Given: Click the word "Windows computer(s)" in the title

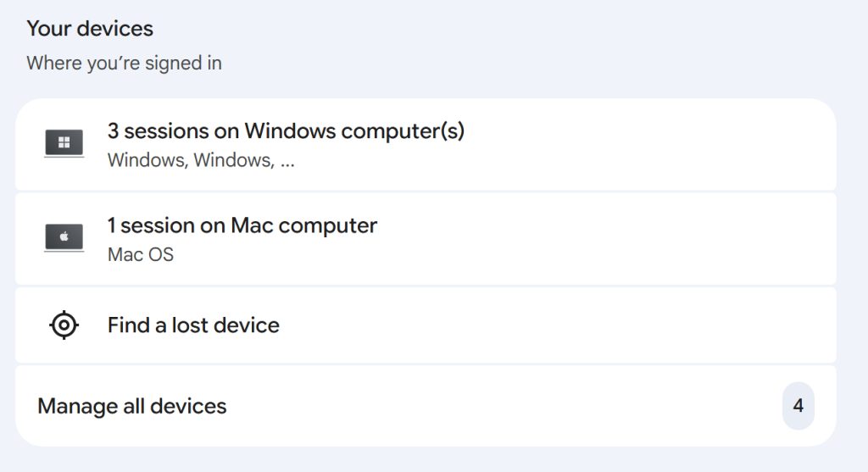Looking at the screenshot, I should (354, 131).
